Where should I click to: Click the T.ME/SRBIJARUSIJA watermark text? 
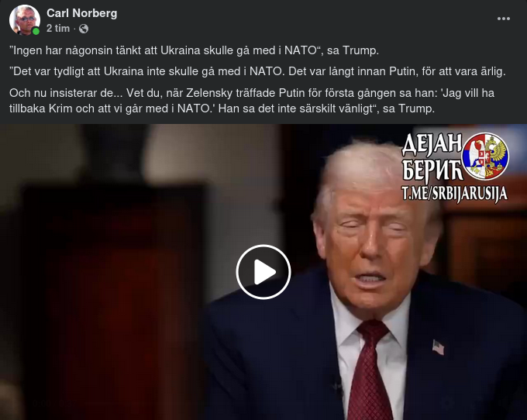pos(454,194)
